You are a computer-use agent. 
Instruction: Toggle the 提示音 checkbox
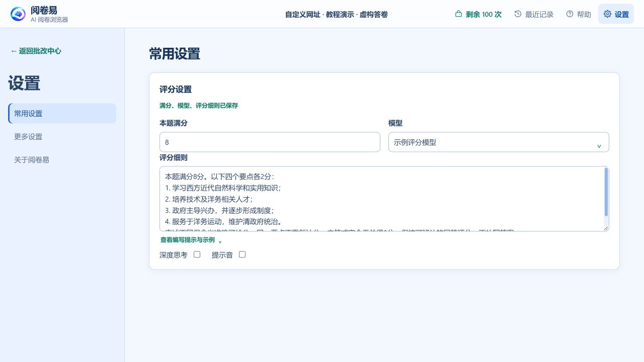pyautogui.click(x=242, y=254)
